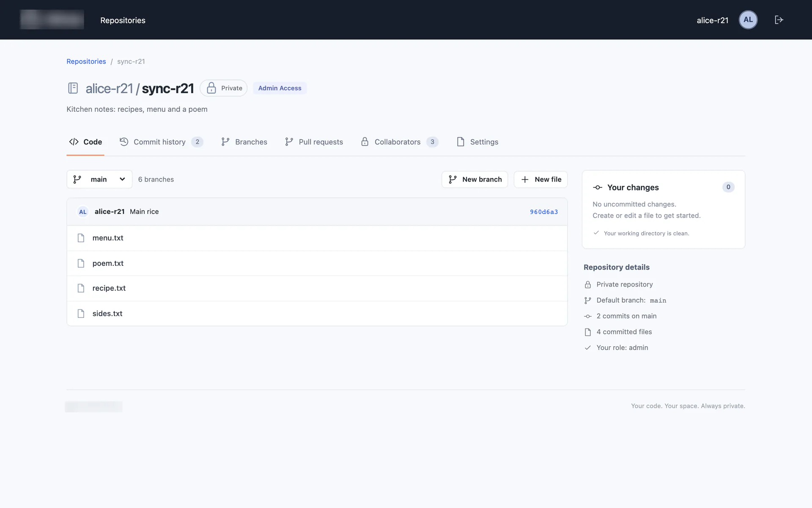Image resolution: width=812 pixels, height=508 pixels.
Task: Click the New branch button
Action: coord(475,179)
